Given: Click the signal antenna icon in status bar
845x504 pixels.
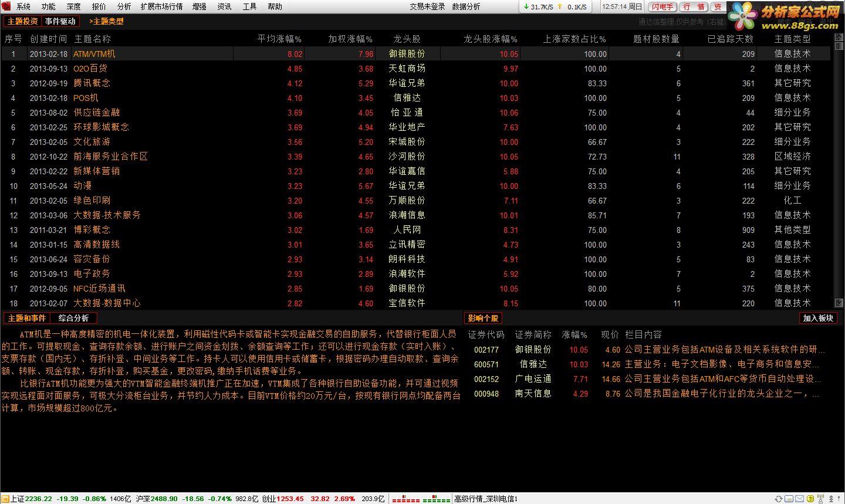Looking at the screenshot, I should click(820, 499).
